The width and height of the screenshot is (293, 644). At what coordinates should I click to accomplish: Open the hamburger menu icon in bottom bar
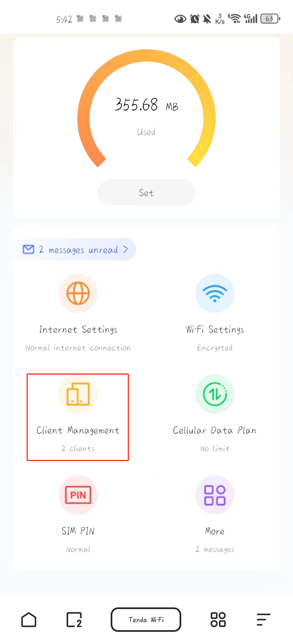(263, 620)
